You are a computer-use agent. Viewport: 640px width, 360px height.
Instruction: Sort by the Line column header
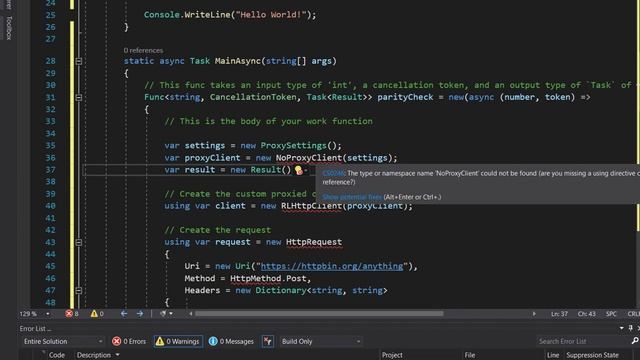(x=553, y=355)
